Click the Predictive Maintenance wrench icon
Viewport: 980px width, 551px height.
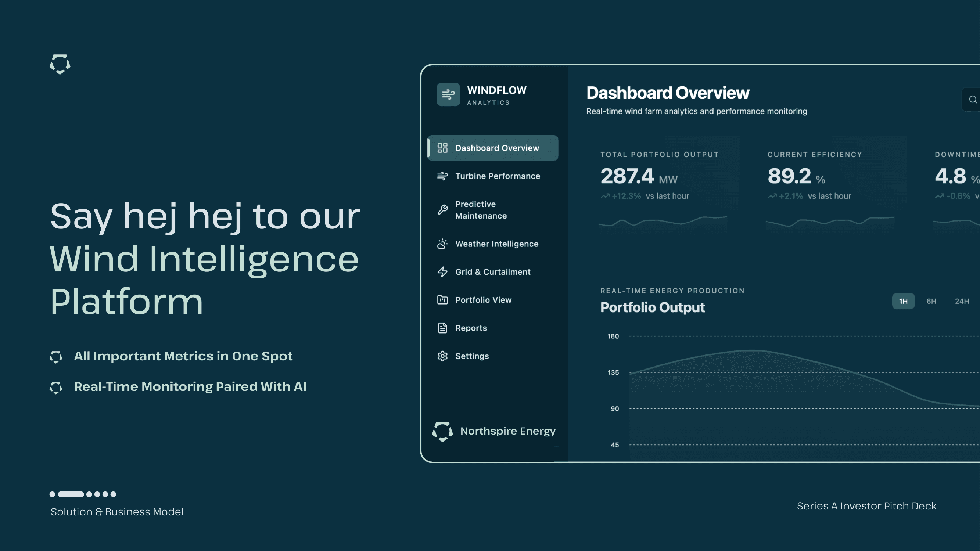tap(442, 209)
